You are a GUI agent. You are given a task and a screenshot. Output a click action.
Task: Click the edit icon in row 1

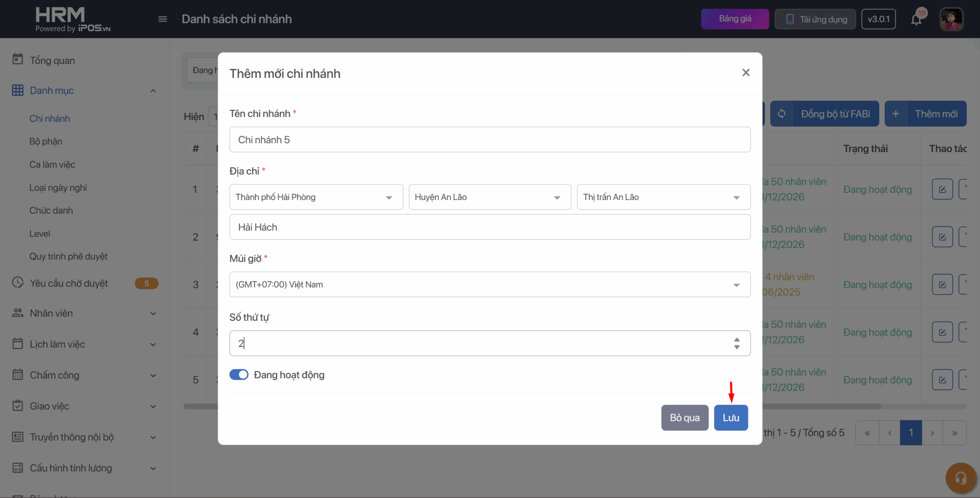point(942,189)
